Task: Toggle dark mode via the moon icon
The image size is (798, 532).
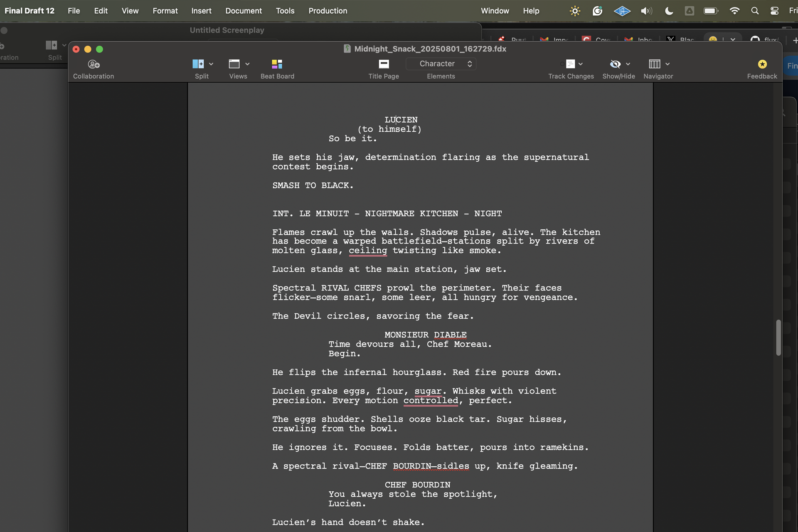Action: pyautogui.click(x=668, y=11)
